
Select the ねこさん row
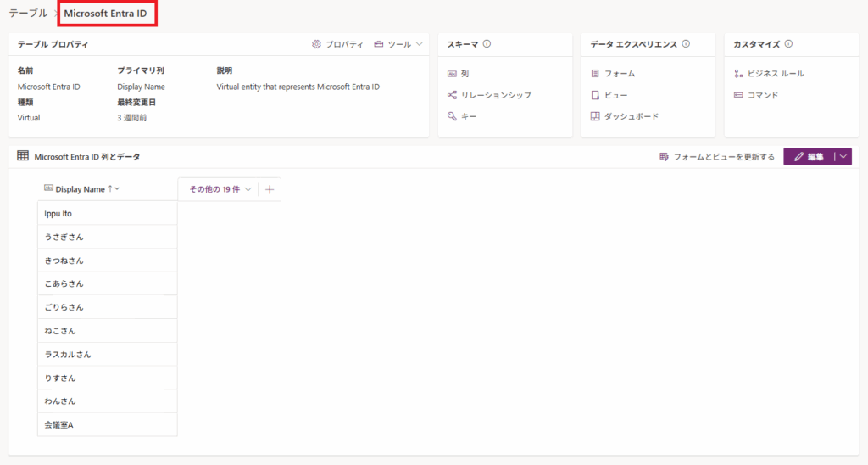(108, 331)
